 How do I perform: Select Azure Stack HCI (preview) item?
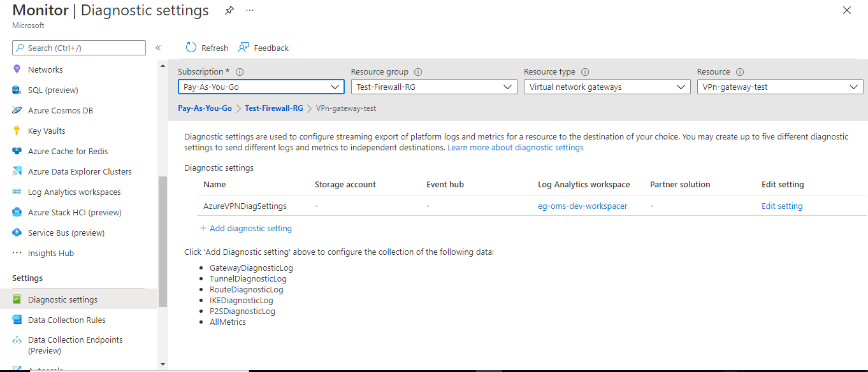(x=75, y=212)
